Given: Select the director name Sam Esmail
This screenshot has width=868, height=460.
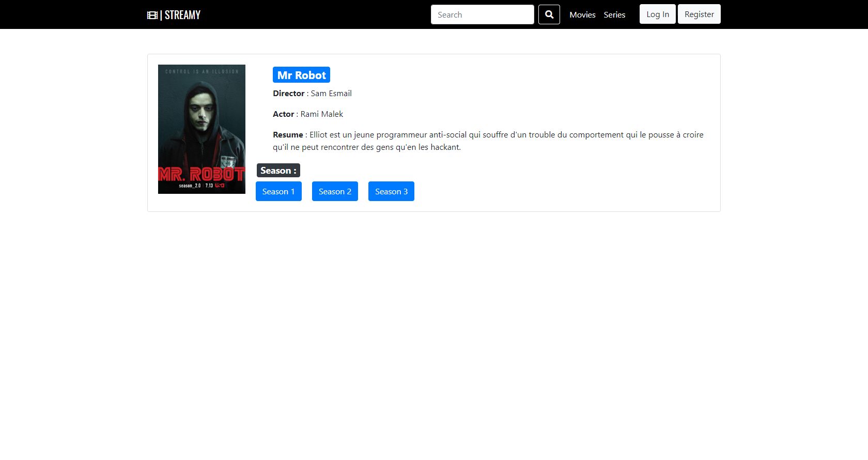Looking at the screenshot, I should pos(331,94).
